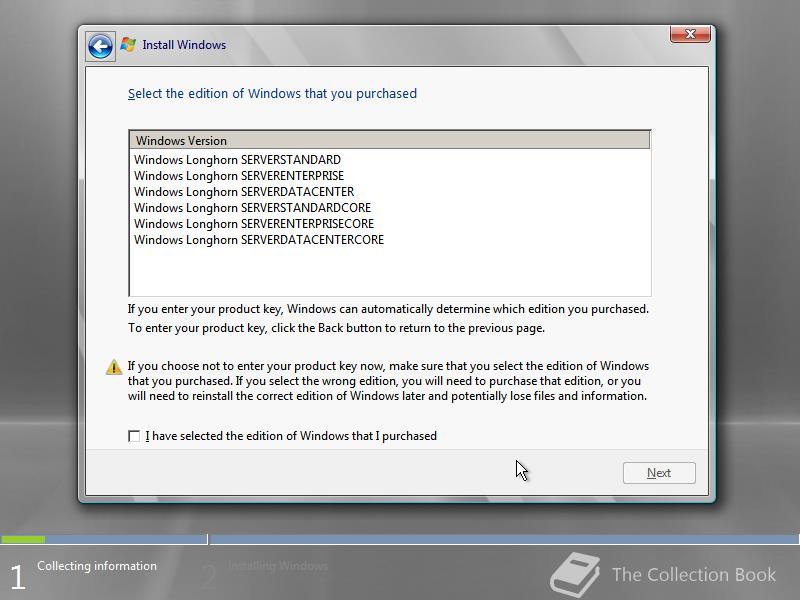Screen dimensions: 800x600
Task: Click the Windows Version column header
Action: [x=390, y=140]
